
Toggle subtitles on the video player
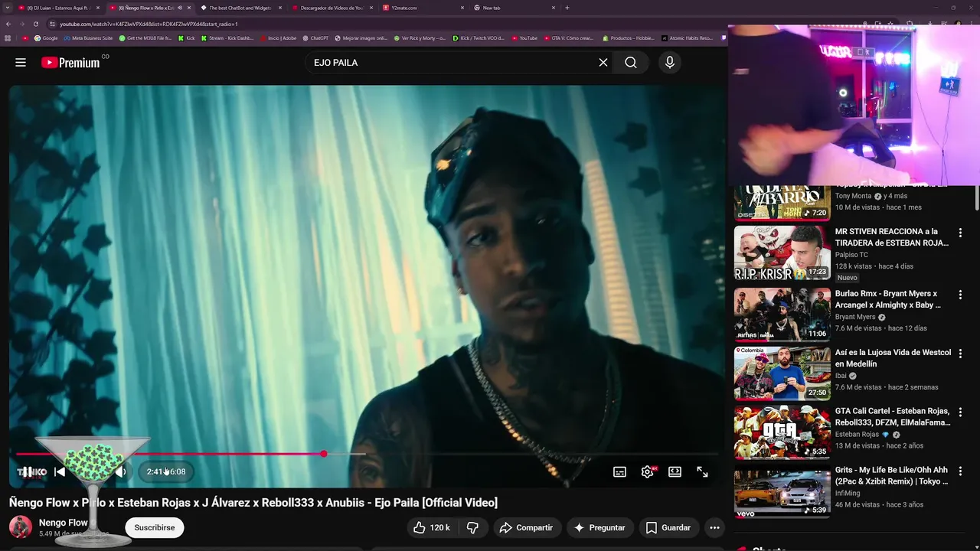620,472
